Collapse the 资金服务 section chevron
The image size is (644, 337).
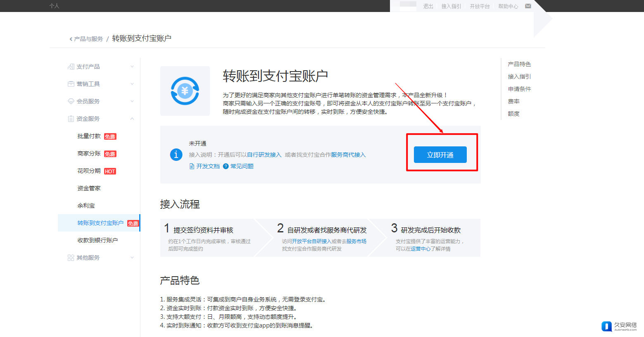click(x=132, y=119)
